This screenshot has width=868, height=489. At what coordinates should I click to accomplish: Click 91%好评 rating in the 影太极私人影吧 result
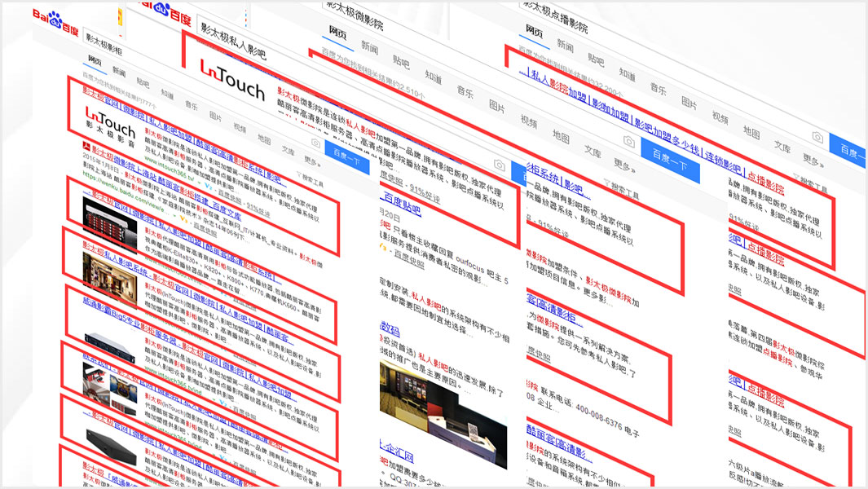click(x=425, y=193)
